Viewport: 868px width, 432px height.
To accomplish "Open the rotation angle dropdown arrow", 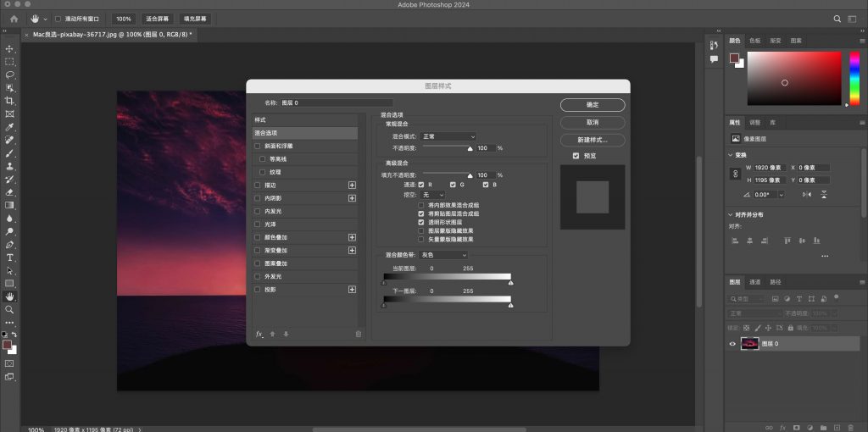I will click(781, 195).
